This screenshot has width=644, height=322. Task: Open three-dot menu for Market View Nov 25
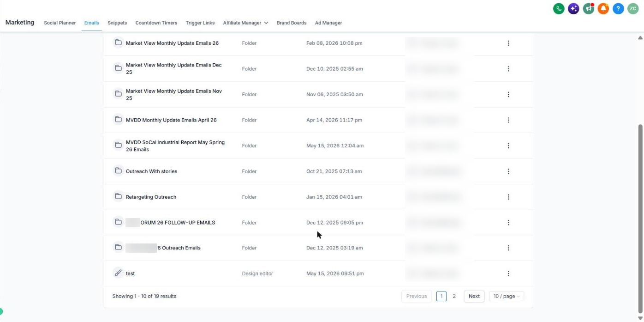coord(508,94)
